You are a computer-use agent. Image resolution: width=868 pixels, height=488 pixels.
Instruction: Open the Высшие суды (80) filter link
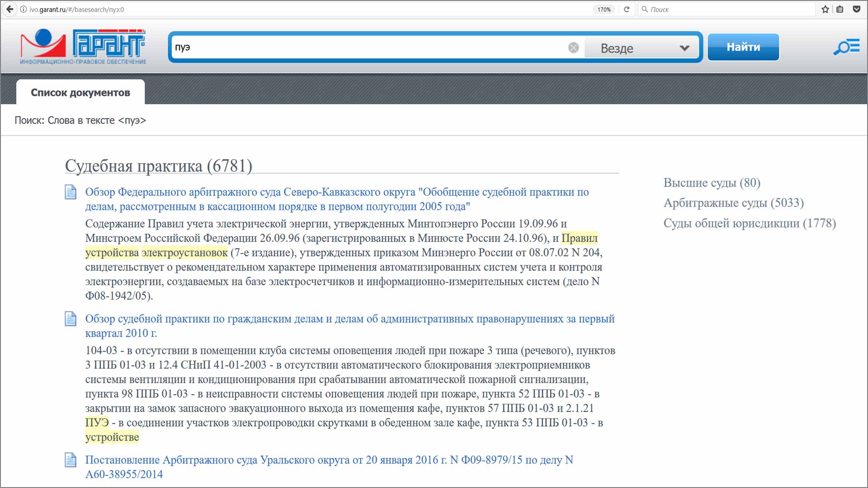pyautogui.click(x=711, y=183)
